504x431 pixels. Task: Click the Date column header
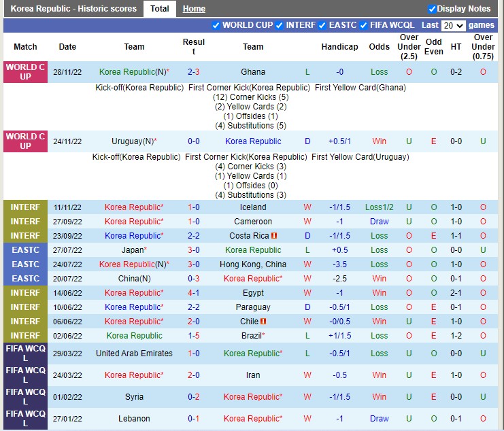[x=67, y=47]
